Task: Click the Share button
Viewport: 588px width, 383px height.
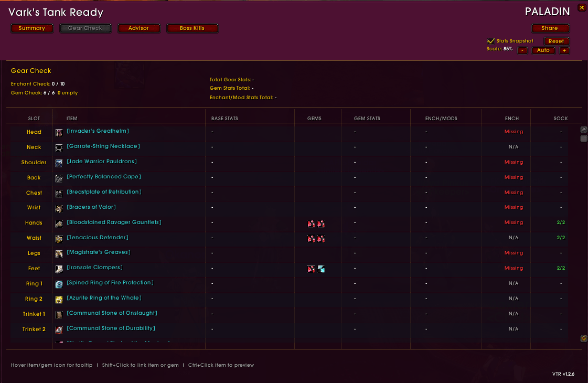Action: pos(550,28)
